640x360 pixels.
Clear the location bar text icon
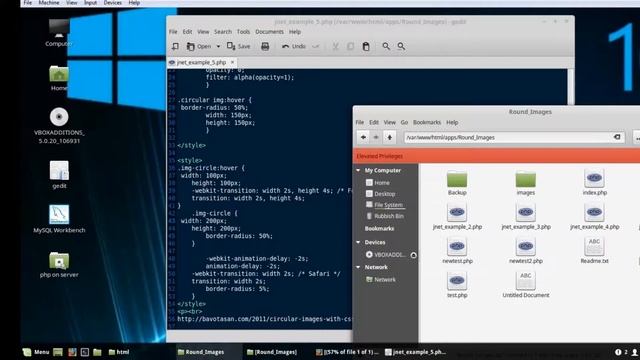(x=617, y=137)
